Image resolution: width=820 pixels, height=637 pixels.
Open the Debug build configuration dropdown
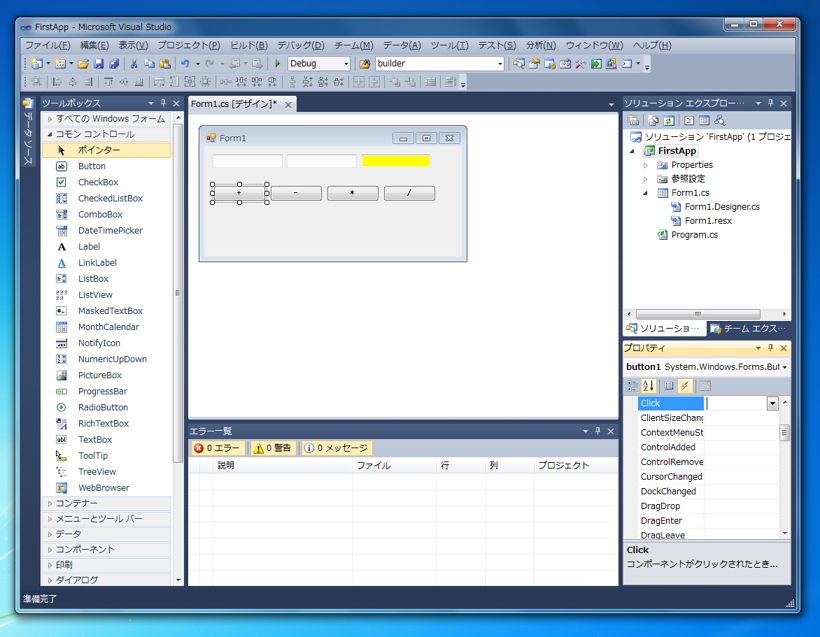pos(346,63)
